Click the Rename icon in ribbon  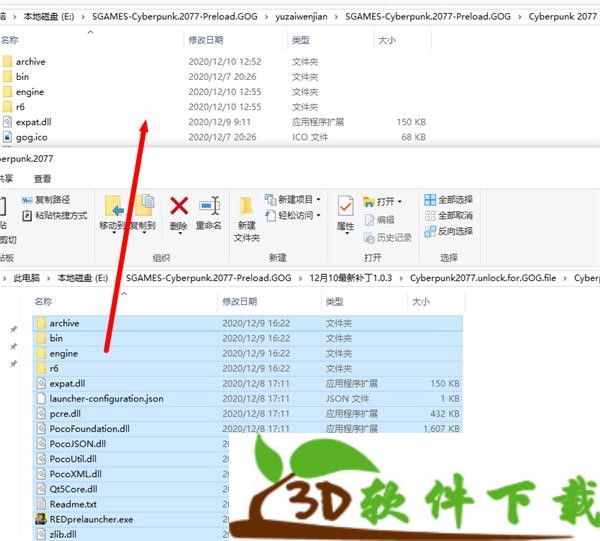click(209, 206)
